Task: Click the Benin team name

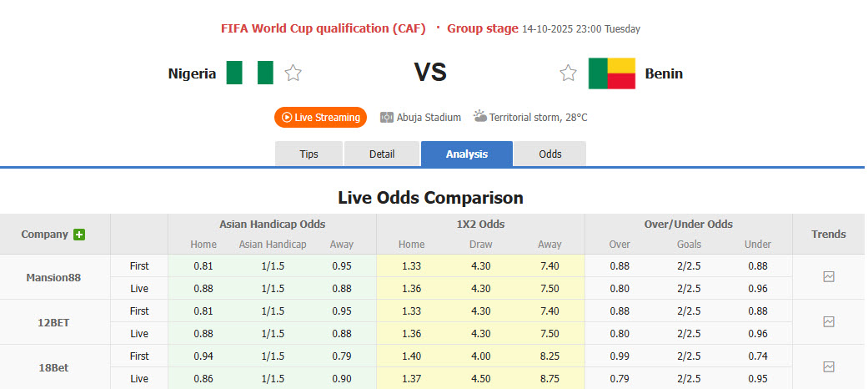Action: point(664,73)
